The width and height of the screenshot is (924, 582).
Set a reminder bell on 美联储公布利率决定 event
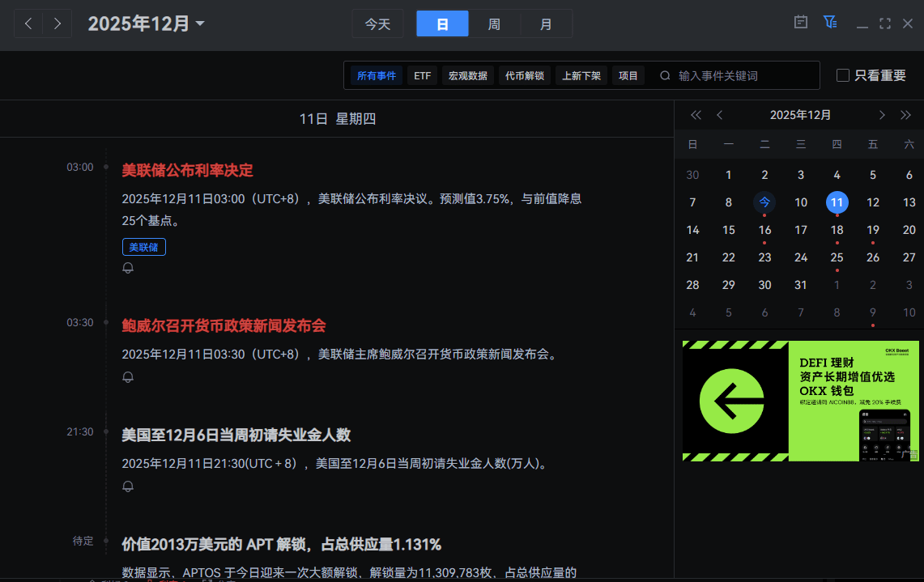point(127,267)
